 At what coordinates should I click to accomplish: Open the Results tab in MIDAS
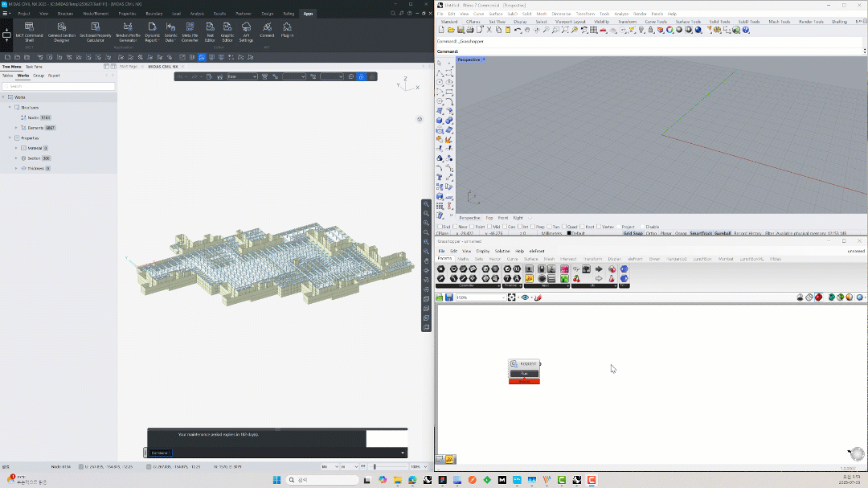click(219, 14)
